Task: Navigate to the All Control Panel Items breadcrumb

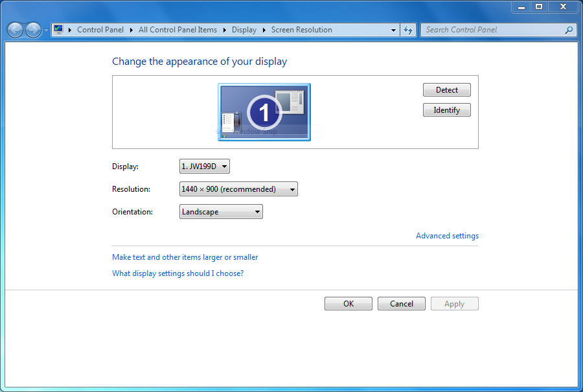Action: [x=177, y=30]
